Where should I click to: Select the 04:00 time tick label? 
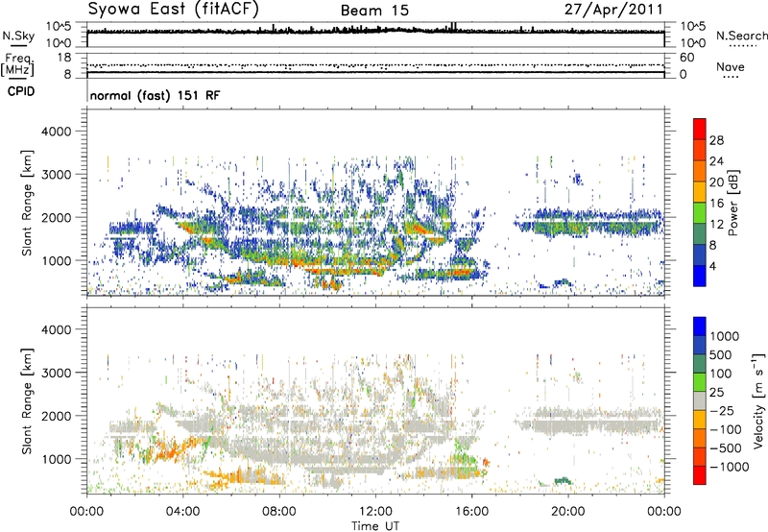182,512
